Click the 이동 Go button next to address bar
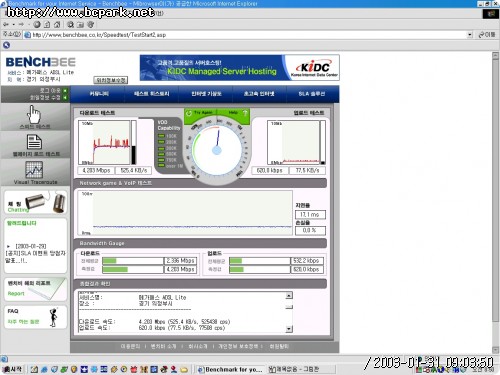 pos(487,35)
